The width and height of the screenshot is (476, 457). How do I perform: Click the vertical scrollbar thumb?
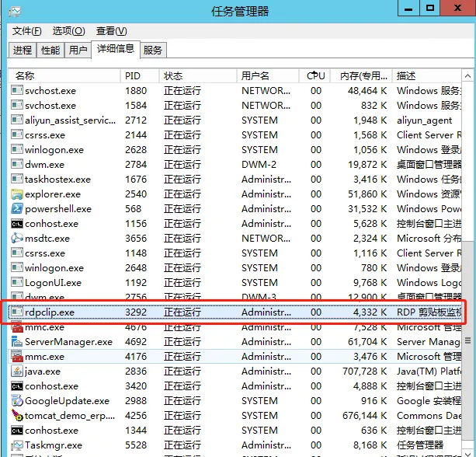(467, 340)
